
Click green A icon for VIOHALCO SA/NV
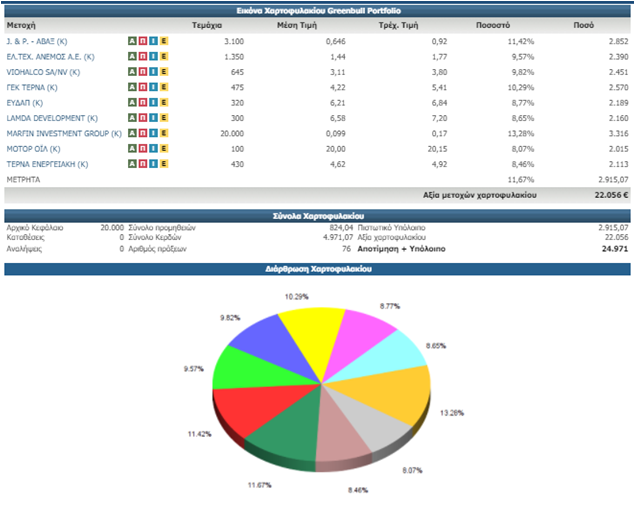pos(132,72)
